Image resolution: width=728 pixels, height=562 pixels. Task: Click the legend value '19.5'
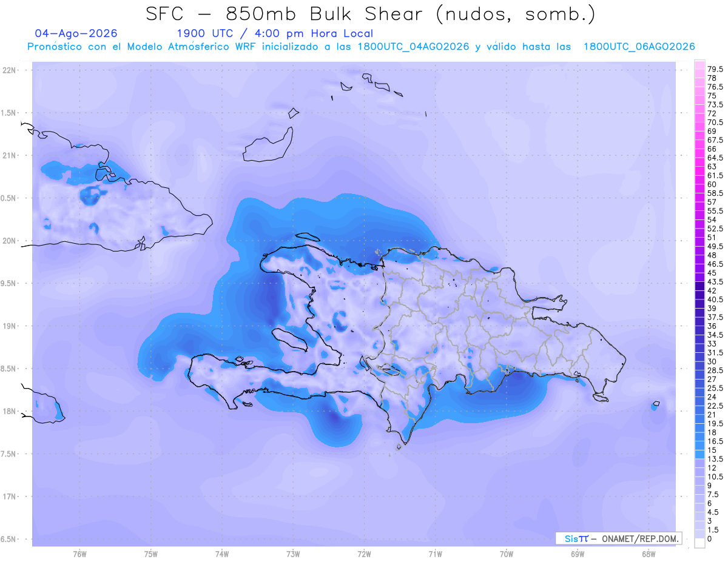[715, 423]
